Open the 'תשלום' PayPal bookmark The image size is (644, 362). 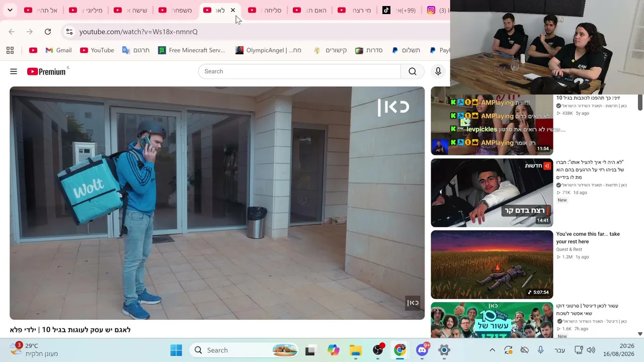pos(406,50)
